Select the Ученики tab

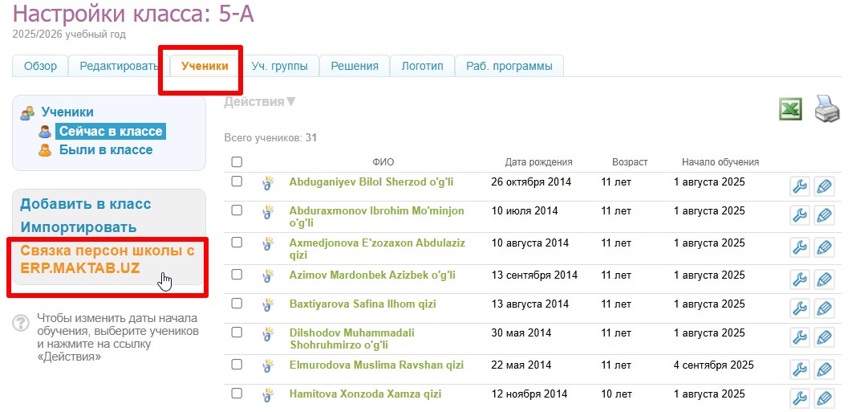tap(205, 66)
